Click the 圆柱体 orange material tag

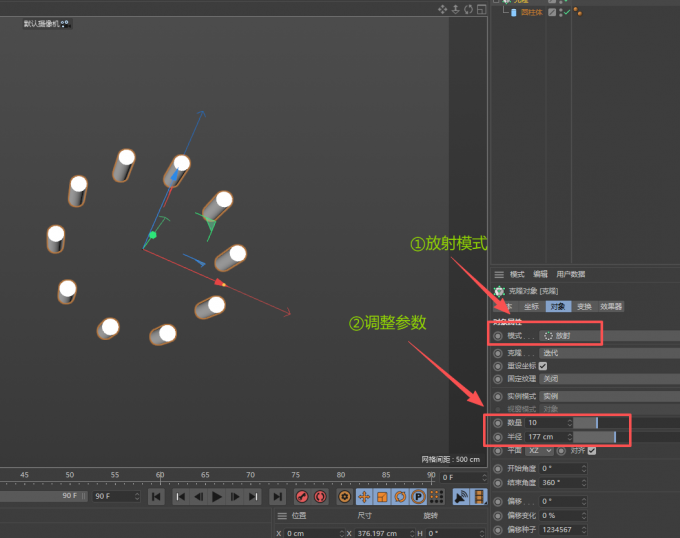578,12
